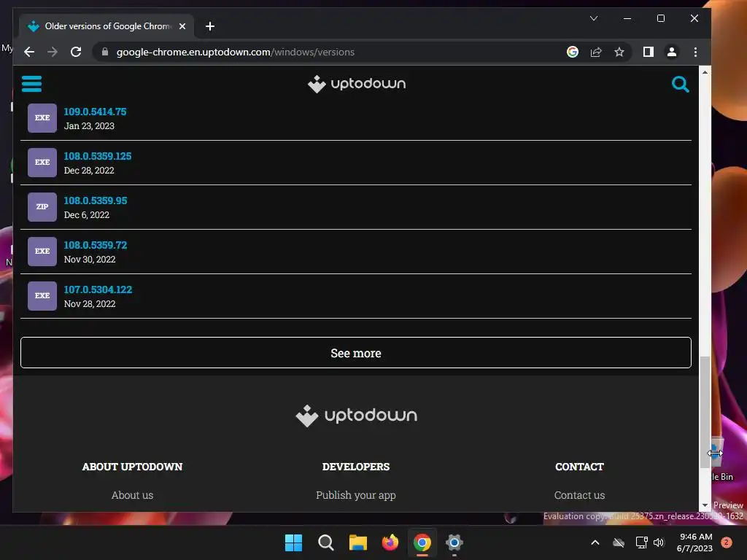Click the See more button
Viewport: 747px width, 560px height.
(x=356, y=353)
